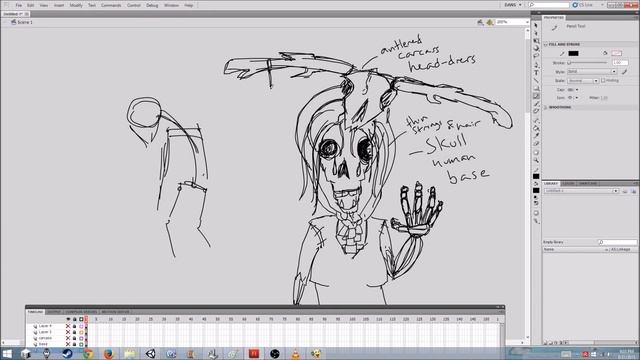640x360 pixels.
Task: Toggle lock on Layer 4
Action: point(74,326)
